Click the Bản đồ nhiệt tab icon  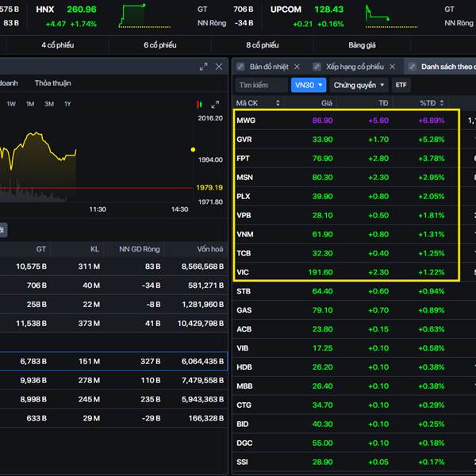click(241, 67)
